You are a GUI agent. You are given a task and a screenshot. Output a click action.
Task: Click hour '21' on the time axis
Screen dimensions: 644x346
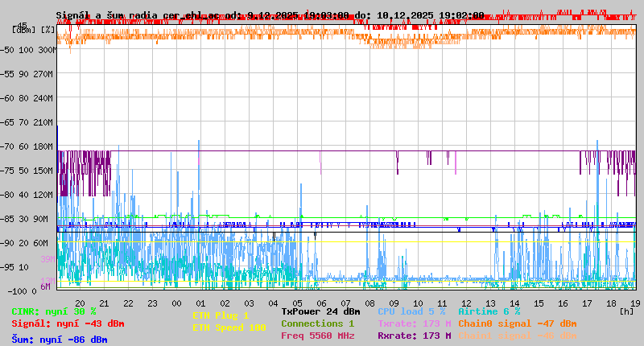point(105,303)
